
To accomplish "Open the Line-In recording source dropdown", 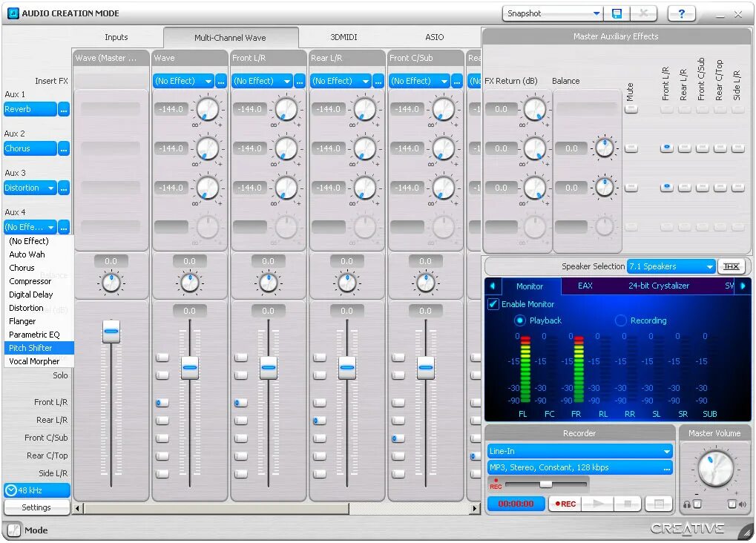I will tap(579, 451).
